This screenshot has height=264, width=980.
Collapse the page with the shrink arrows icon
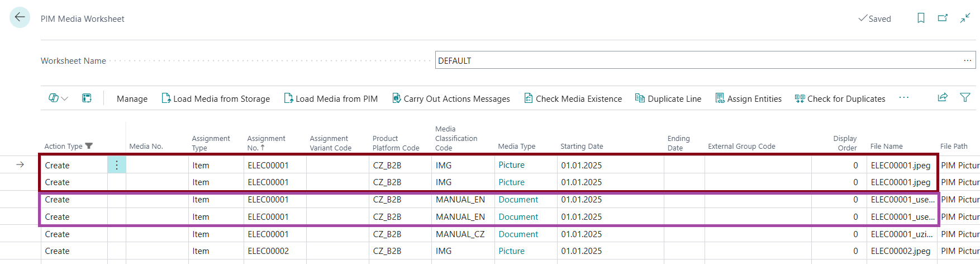point(965,18)
